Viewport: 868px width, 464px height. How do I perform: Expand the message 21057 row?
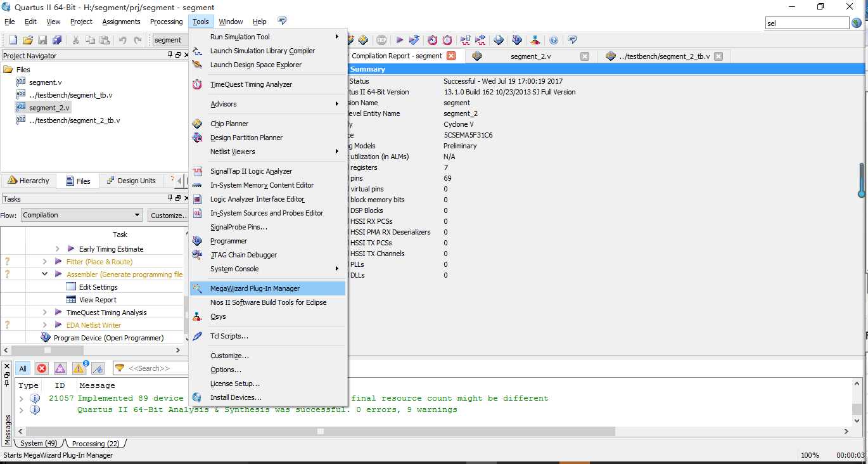(22, 398)
